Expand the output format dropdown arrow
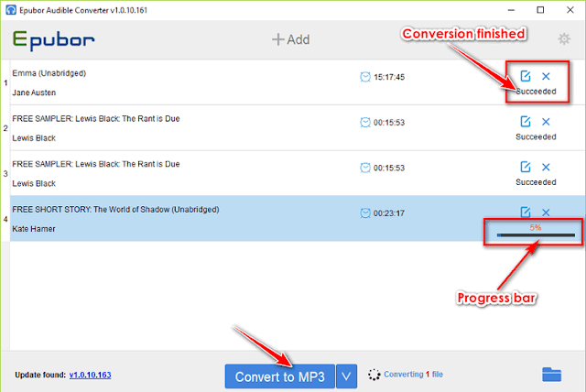Viewport: 586px width, 392px height. coord(346,376)
